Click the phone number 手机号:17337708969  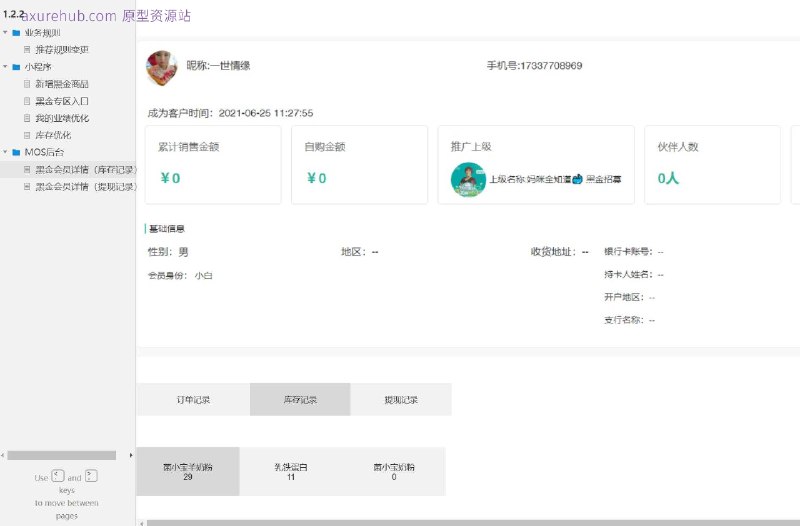click(x=534, y=65)
